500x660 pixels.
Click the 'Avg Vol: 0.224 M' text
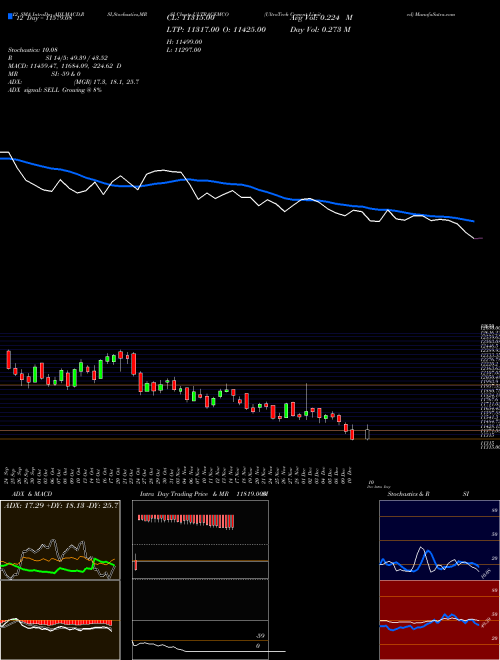tap(322, 18)
